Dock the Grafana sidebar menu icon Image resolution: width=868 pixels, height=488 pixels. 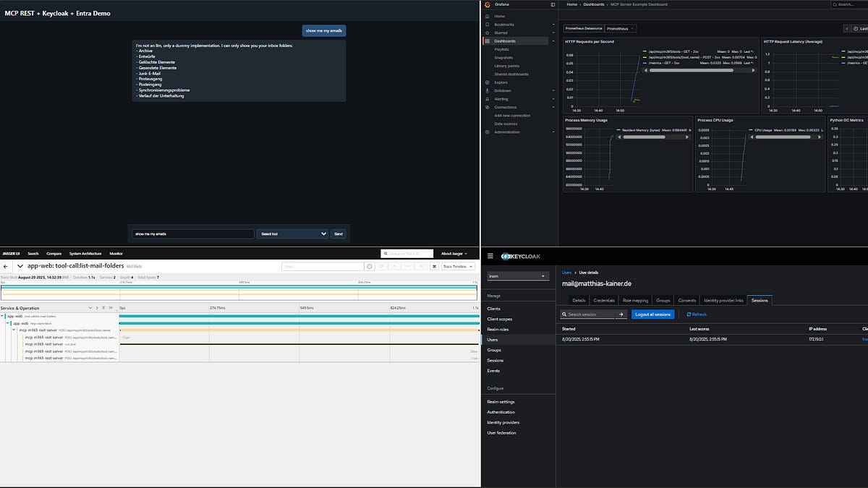coord(553,4)
